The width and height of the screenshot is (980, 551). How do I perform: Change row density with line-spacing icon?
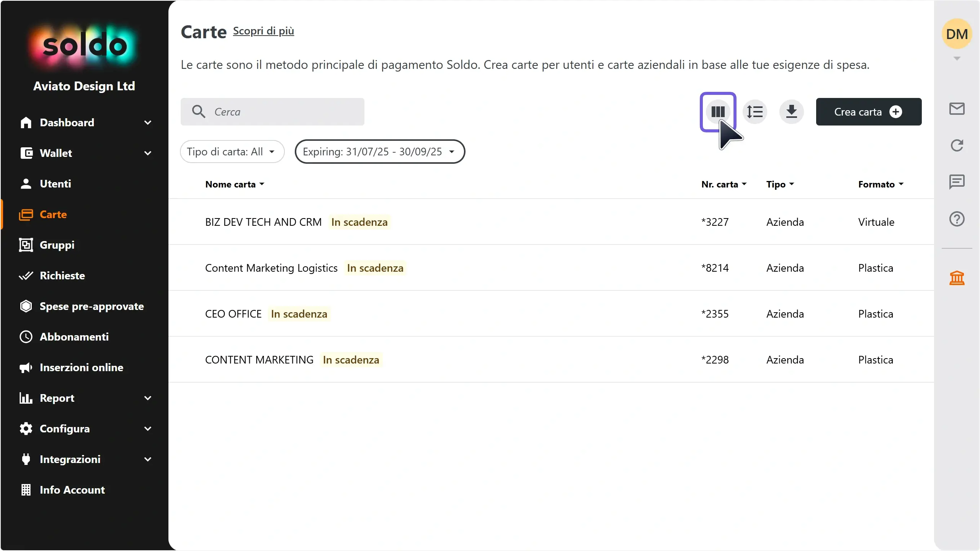[x=755, y=112]
